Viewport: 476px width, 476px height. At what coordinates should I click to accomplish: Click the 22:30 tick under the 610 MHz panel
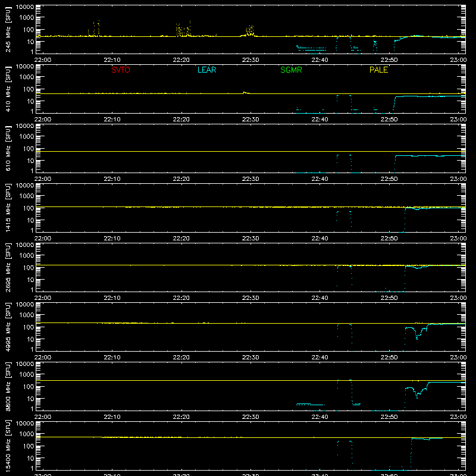[x=250, y=179]
